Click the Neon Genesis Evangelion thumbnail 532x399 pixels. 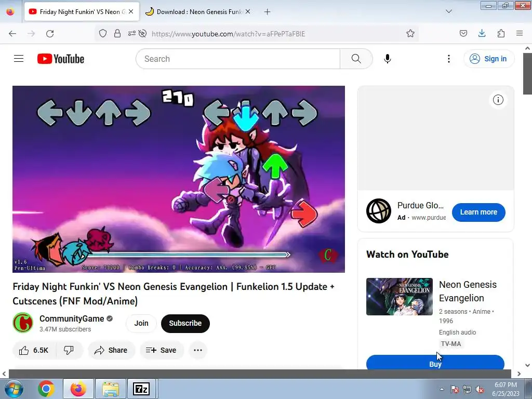(x=400, y=297)
